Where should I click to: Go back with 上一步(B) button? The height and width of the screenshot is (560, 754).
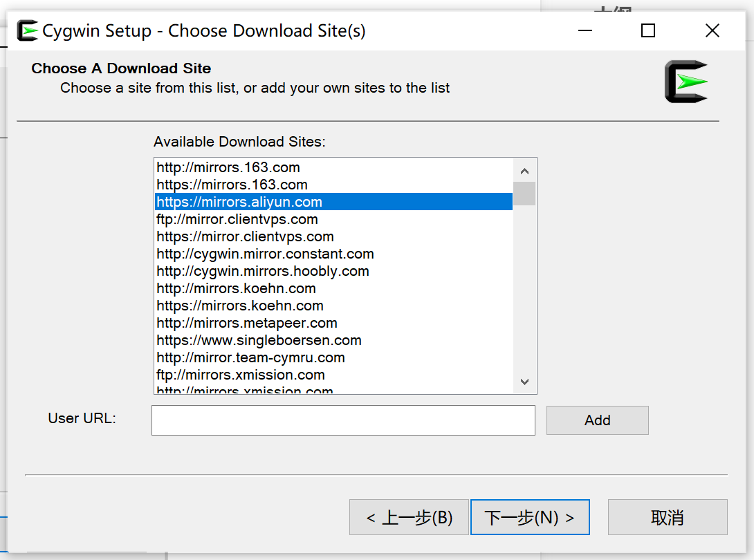pyautogui.click(x=409, y=517)
